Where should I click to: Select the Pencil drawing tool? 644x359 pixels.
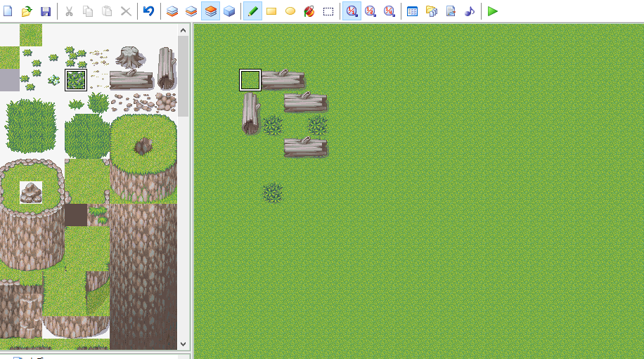click(252, 11)
